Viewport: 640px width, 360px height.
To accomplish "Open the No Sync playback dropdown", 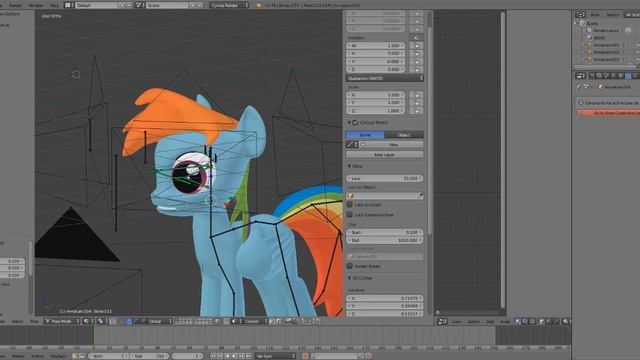I will click(x=276, y=356).
